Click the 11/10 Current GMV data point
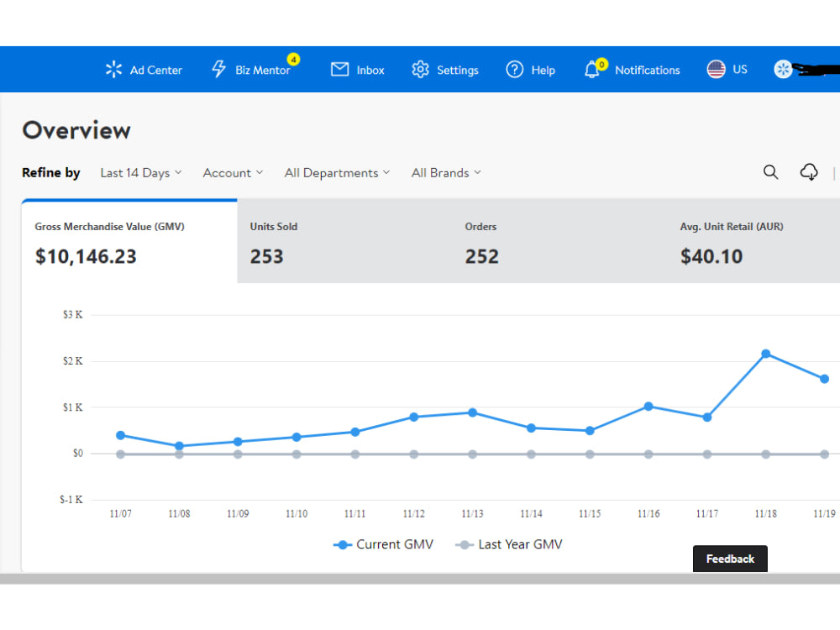The image size is (840, 630). 297,437
